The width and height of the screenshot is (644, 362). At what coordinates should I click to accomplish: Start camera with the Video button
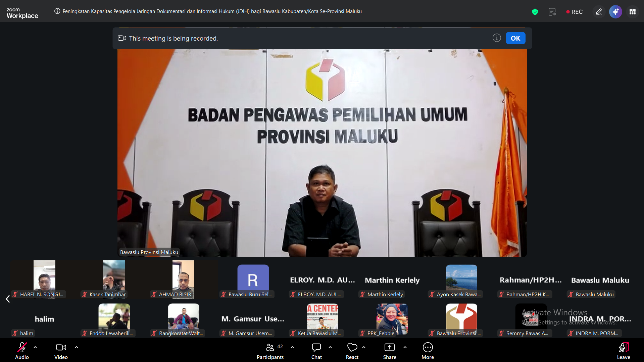pos(61,351)
